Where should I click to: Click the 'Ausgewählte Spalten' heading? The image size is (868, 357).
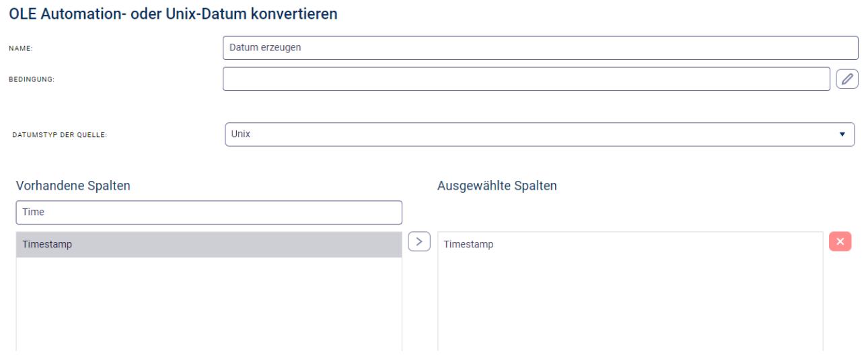(497, 186)
